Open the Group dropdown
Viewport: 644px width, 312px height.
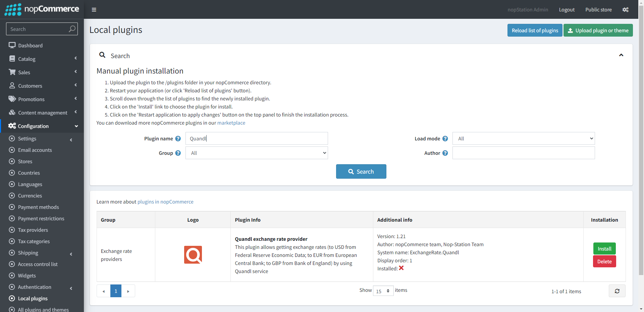257,153
